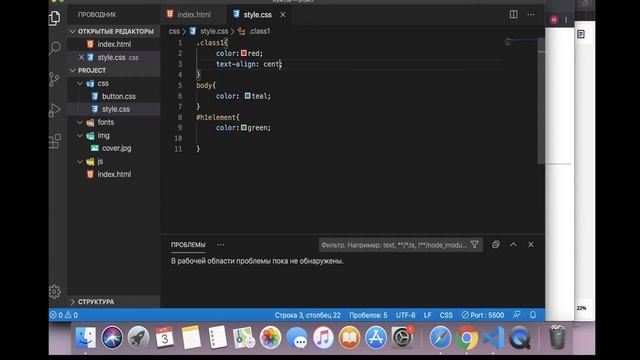Click the problems filter input field

(394, 245)
